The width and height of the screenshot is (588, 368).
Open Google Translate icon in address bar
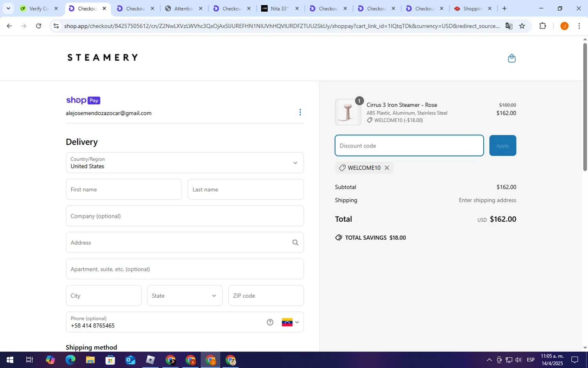[509, 26]
